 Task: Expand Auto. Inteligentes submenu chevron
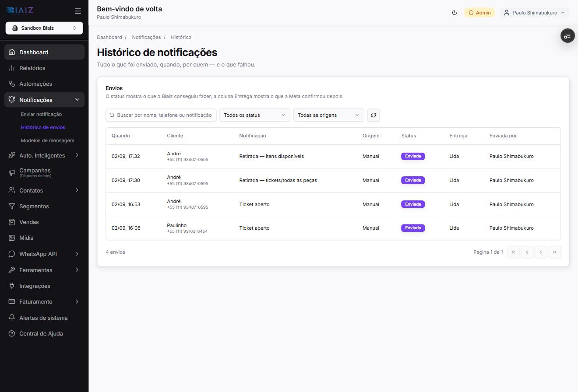[x=77, y=155]
